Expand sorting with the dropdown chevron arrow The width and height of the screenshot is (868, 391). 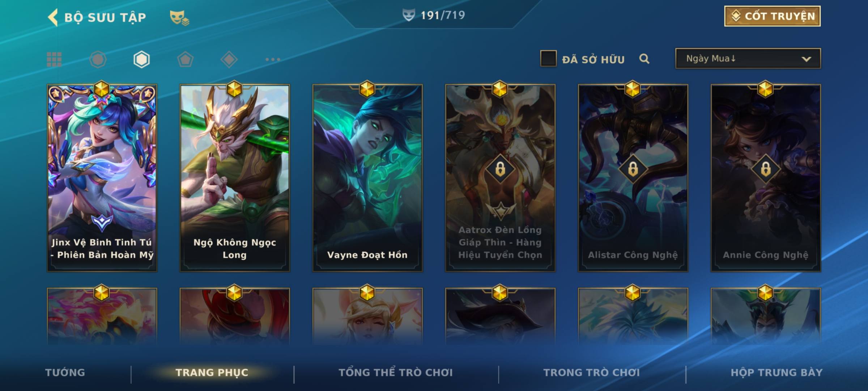click(x=806, y=59)
